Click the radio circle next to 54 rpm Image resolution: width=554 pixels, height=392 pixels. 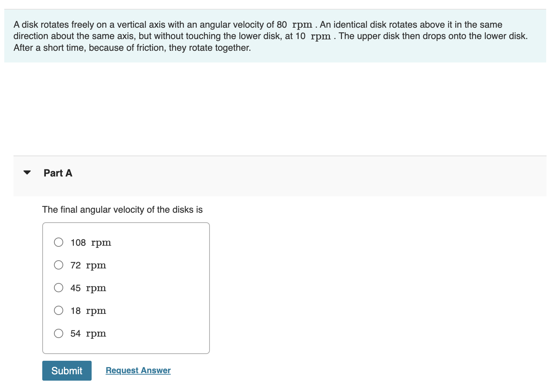pos(59,333)
